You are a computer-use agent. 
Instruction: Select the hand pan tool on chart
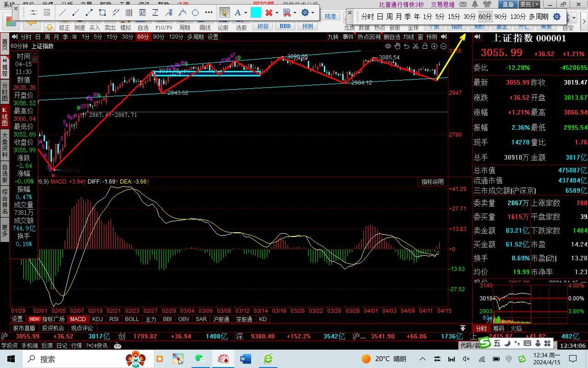(x=397, y=46)
